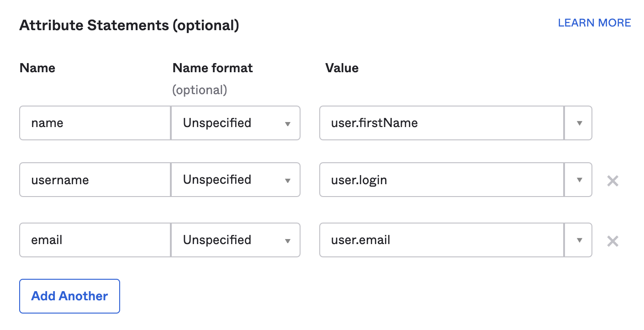Click the user.login value text field
Image resolution: width=644 pixels, height=330 pixels.
[441, 180]
